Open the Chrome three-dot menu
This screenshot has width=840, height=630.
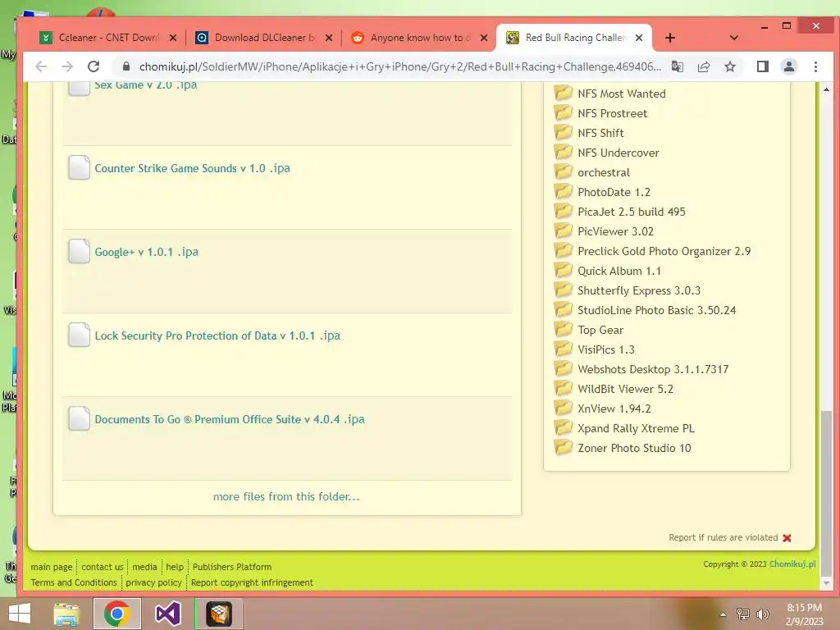click(815, 66)
